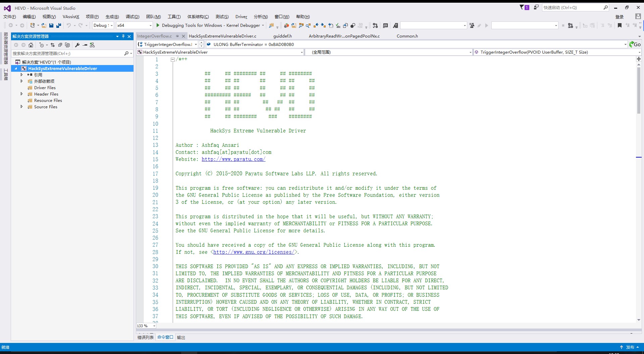Image resolution: width=644 pixels, height=354 pixels.
Task: Select the Resource Files folder
Action: pyautogui.click(x=48, y=100)
